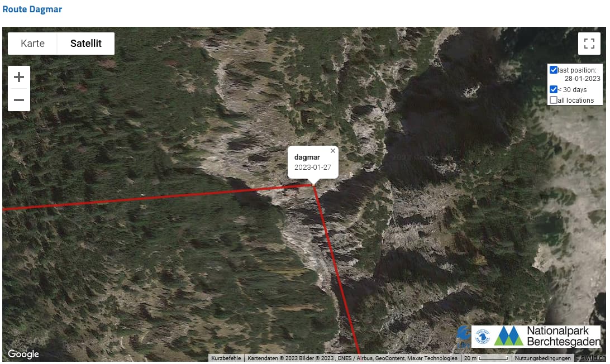The image size is (610, 364).
Task: Disable the < 30 days checkbox
Action: 553,89
